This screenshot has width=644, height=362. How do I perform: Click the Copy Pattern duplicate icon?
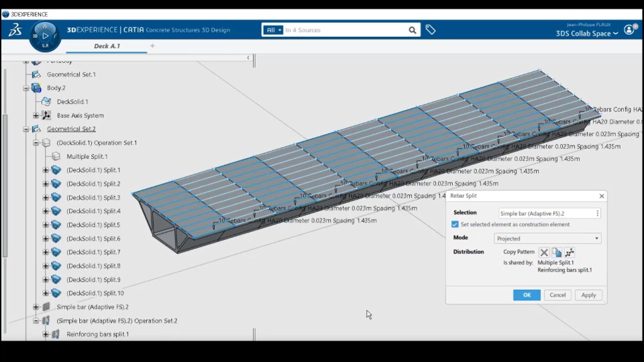(x=557, y=252)
